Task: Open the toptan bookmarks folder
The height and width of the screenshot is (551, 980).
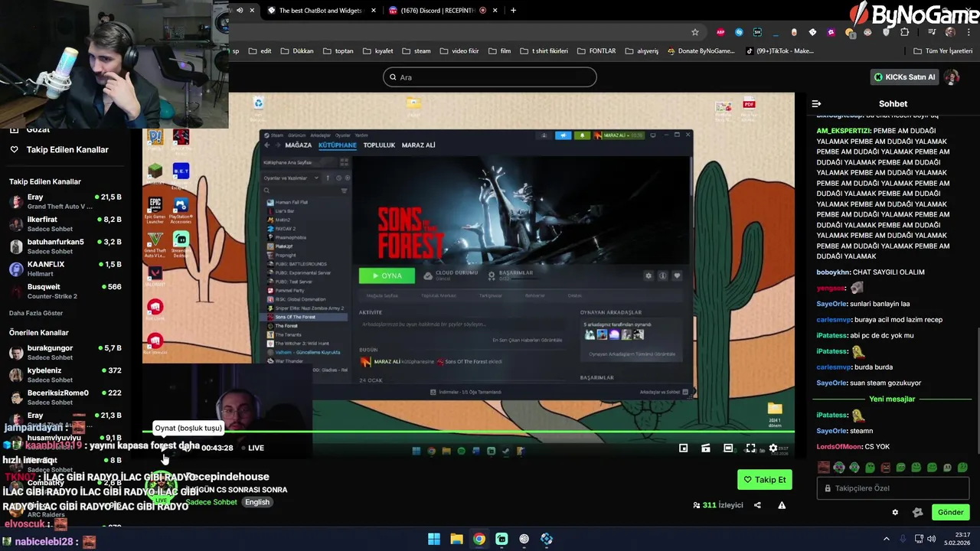Action: (338, 51)
